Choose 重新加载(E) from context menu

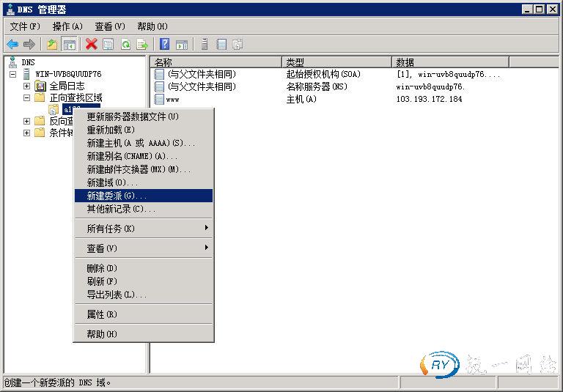pyautogui.click(x=144, y=130)
